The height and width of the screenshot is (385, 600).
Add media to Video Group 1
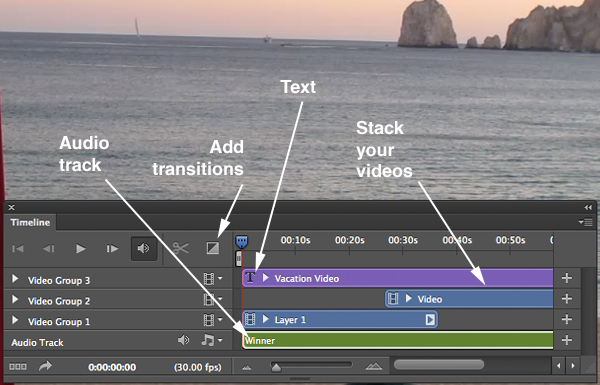pos(567,320)
